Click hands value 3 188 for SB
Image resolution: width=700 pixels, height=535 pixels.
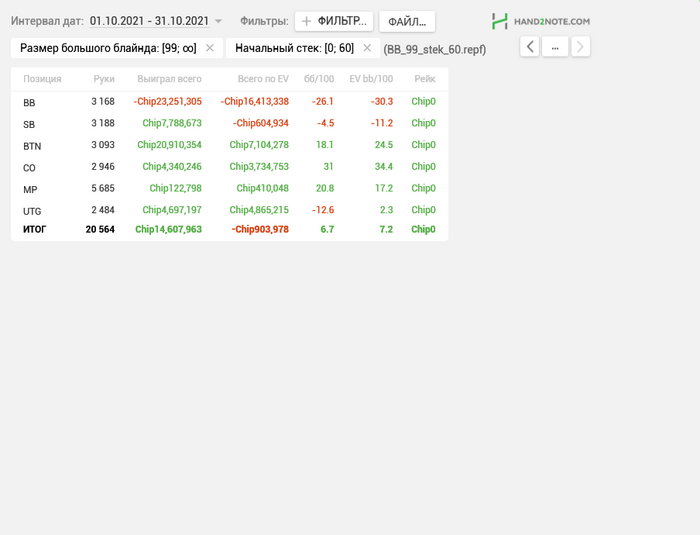(103, 123)
